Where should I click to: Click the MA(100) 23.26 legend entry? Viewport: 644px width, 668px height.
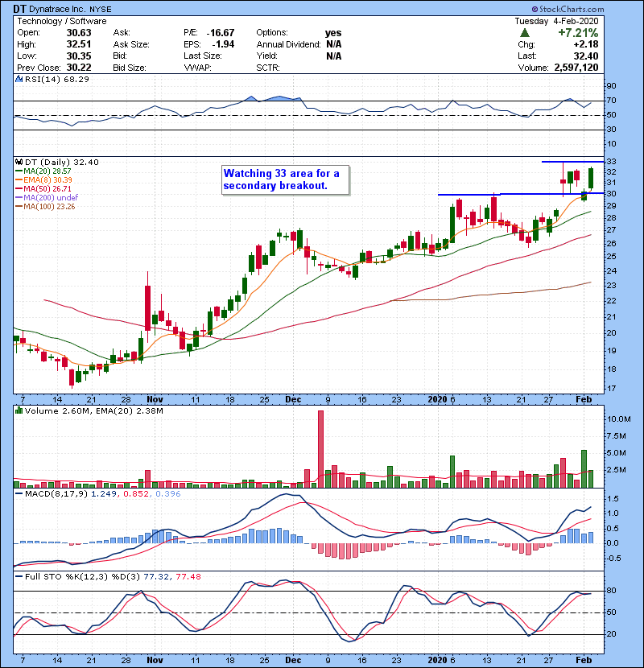point(45,206)
